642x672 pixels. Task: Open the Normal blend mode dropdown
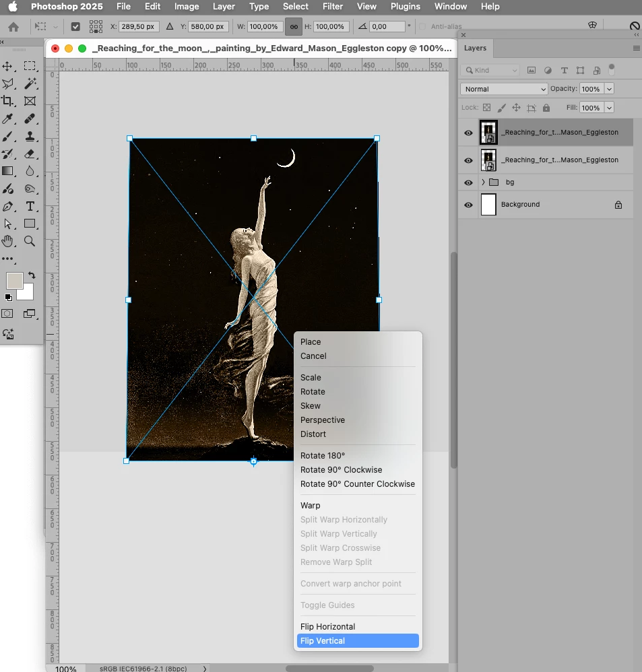click(504, 89)
